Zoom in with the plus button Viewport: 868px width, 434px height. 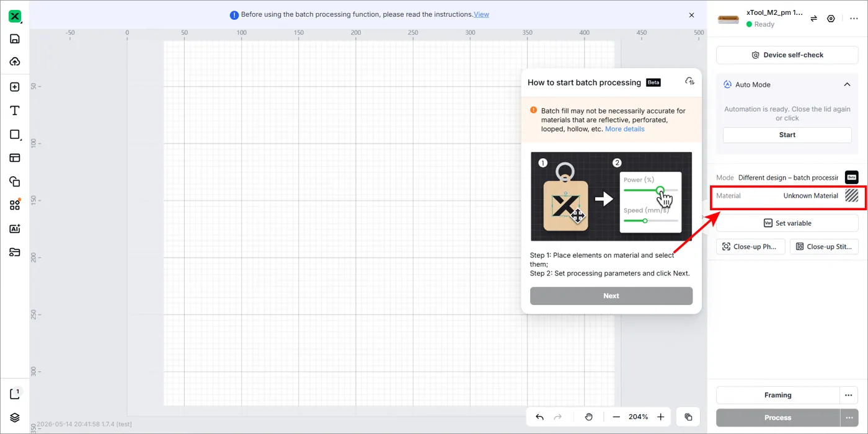click(x=661, y=417)
